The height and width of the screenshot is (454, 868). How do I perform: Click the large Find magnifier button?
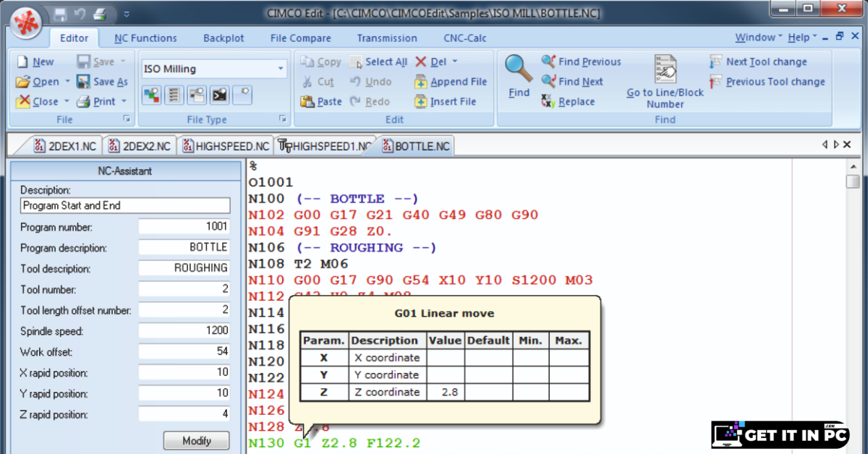pyautogui.click(x=519, y=76)
